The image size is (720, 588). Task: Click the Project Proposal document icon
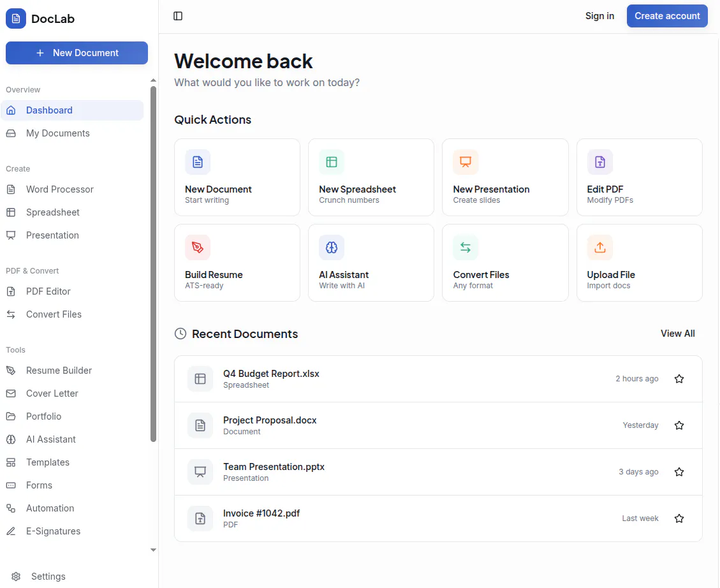(x=200, y=425)
